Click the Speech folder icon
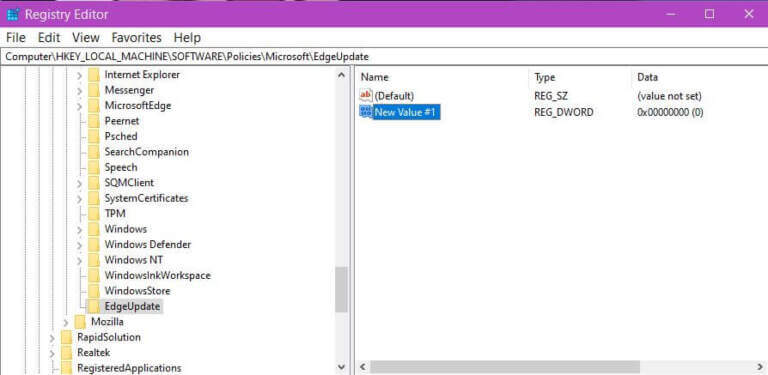 [x=94, y=167]
